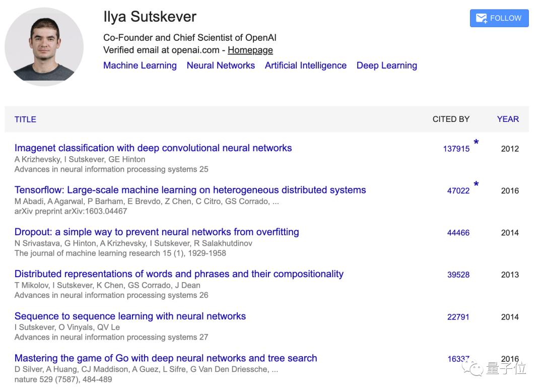Select the Machine Learning interest tag
Screen dimensions: 544x392
[x=140, y=65]
